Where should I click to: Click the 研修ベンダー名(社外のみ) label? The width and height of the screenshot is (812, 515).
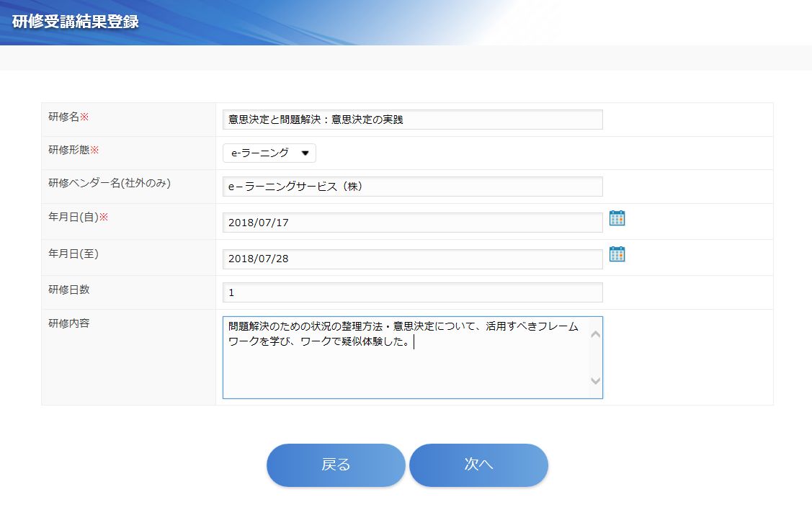pos(109,183)
